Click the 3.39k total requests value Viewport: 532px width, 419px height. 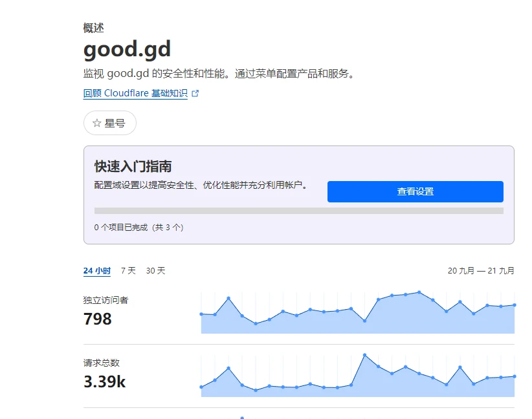104,382
